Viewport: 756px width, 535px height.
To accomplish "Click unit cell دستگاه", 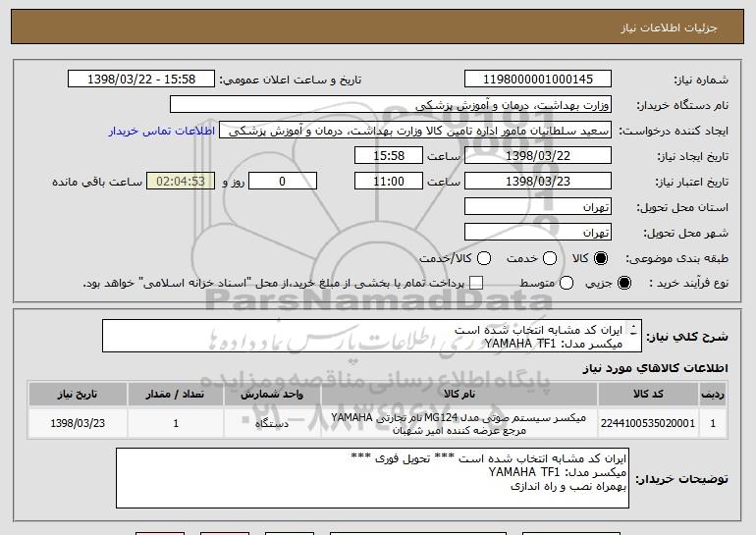I will click(x=272, y=423).
